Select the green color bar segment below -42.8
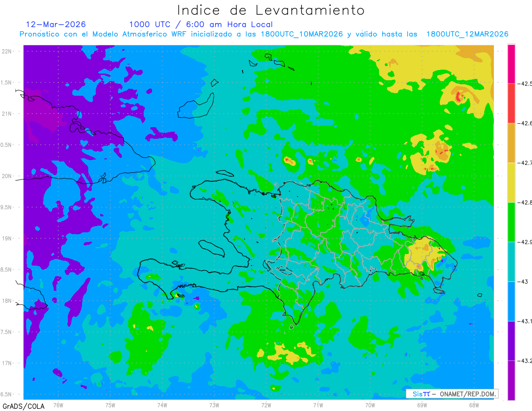Screen dimensions: 532x411 point(511,222)
